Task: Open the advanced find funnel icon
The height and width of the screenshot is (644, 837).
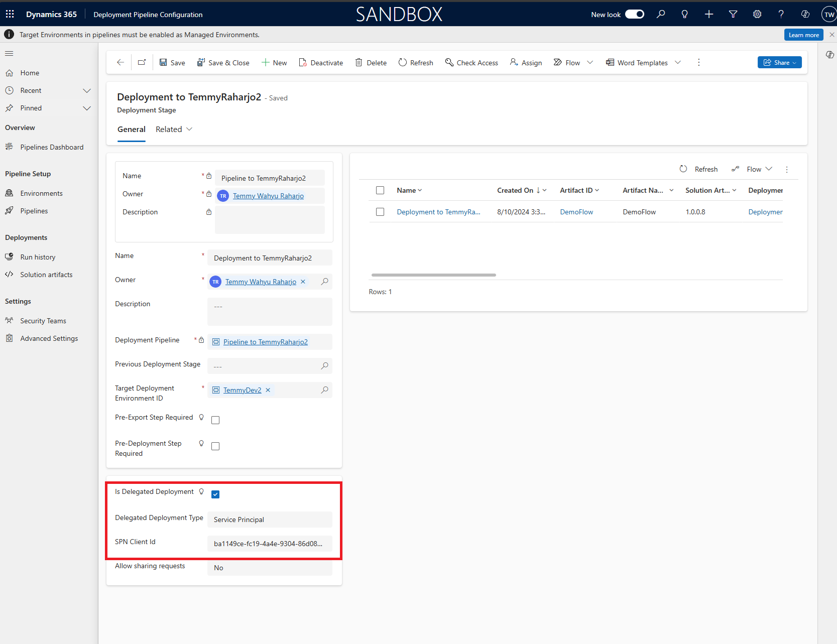Action: click(733, 14)
